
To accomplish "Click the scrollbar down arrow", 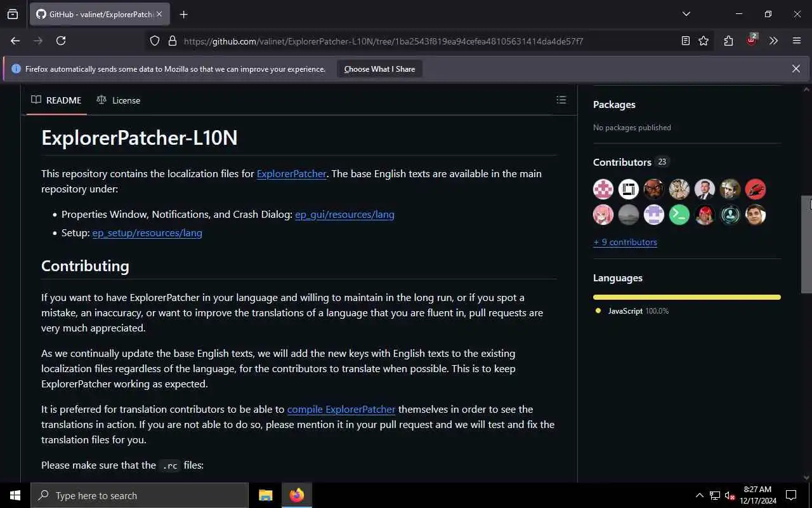I will click(807, 477).
